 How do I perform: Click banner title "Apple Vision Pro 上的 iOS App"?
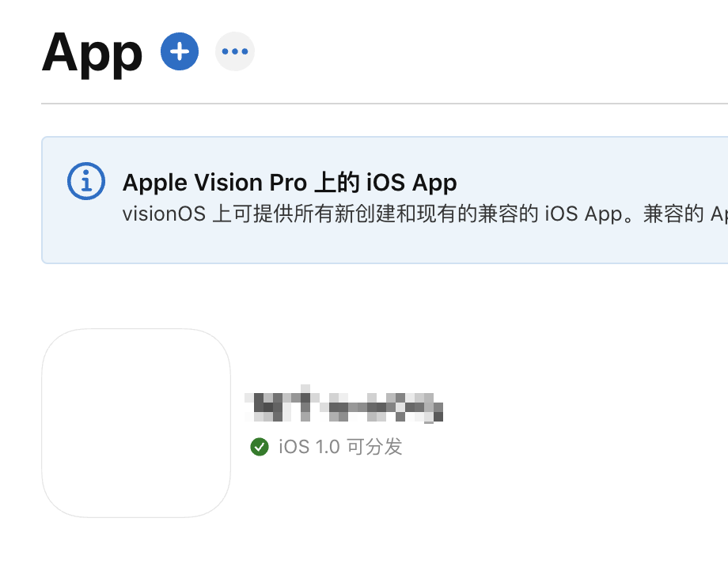[x=290, y=183]
